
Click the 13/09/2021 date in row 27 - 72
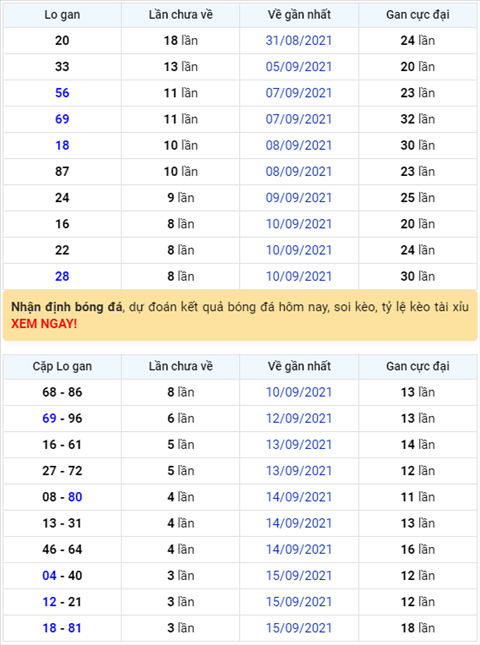tap(299, 471)
